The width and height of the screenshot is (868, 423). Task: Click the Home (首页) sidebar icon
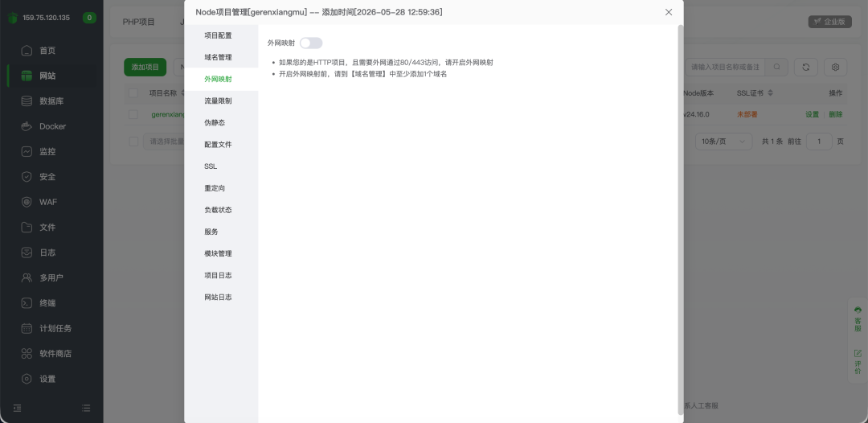[27, 51]
